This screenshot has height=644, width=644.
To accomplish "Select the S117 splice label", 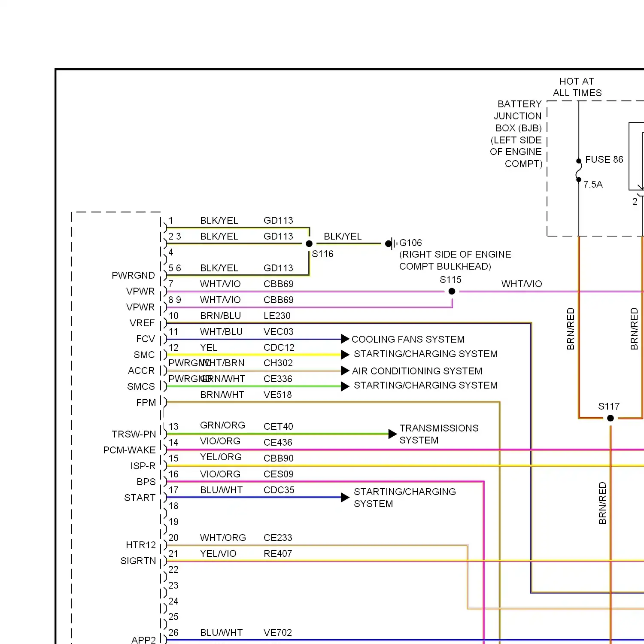I will tap(609, 406).
